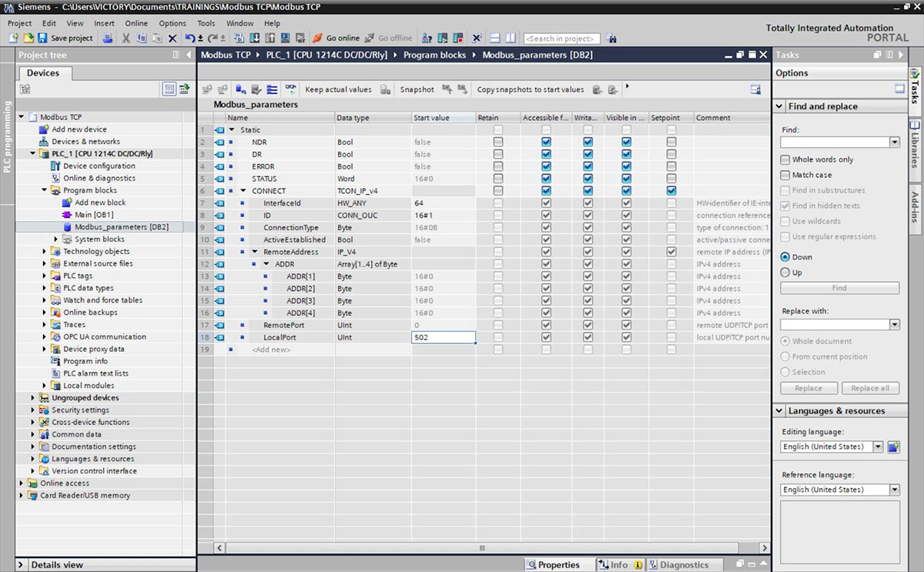Image resolution: width=924 pixels, height=572 pixels.
Task: Collapse the PLC_1 node in project tree
Action: tap(32, 154)
